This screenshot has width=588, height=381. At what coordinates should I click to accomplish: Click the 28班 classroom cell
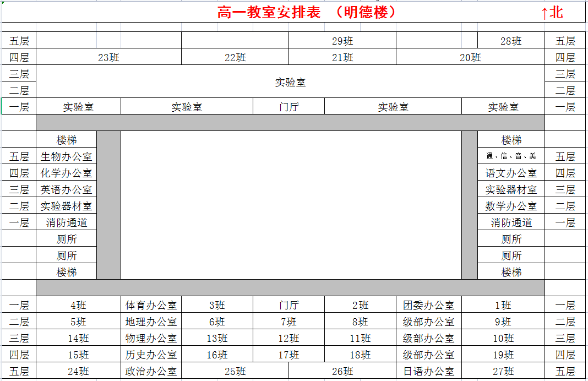pos(510,41)
